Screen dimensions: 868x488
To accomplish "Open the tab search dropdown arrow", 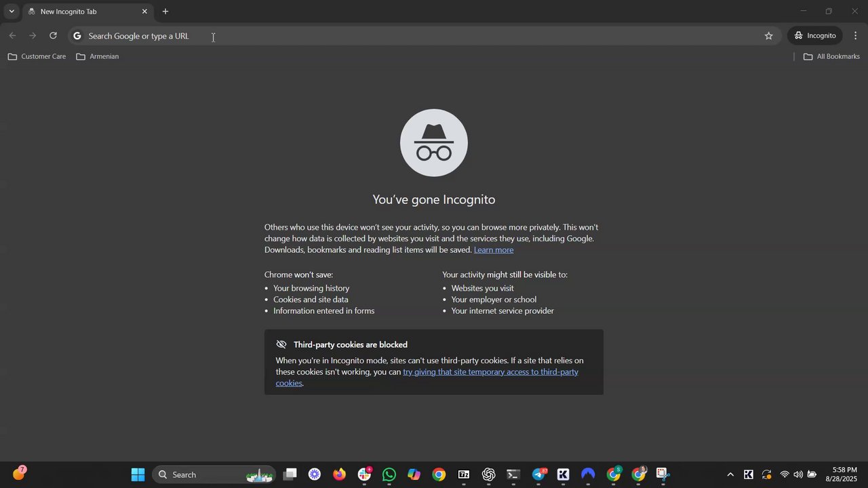I will [x=12, y=12].
